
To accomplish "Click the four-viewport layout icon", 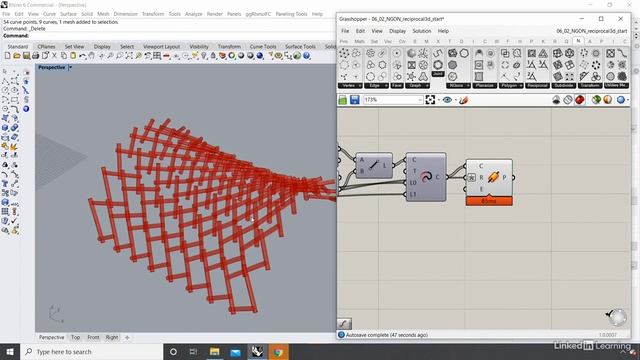I will (x=157, y=56).
